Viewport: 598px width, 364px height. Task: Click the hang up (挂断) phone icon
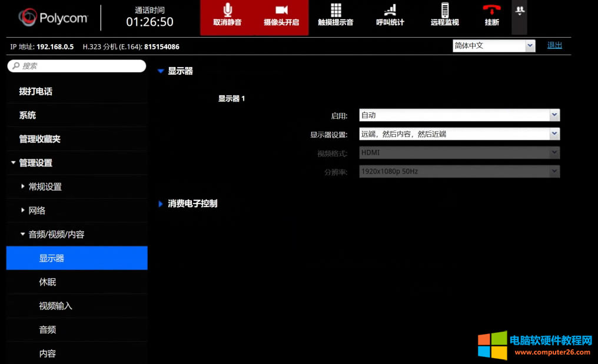pyautogui.click(x=491, y=13)
